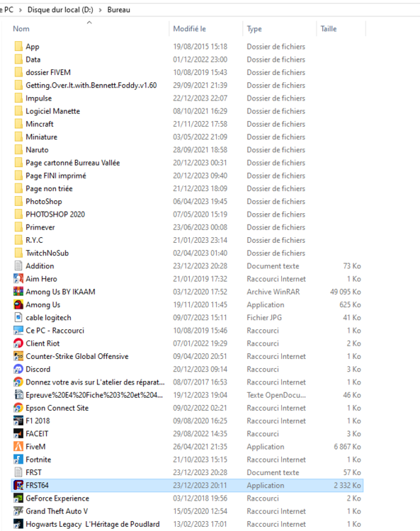Select the Counter-Strike Global Offensive icon
The width and height of the screenshot is (420, 531).
(18, 356)
